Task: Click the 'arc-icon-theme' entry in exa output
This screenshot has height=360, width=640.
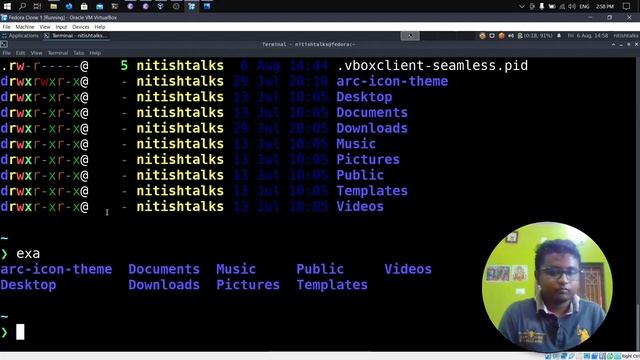Action: [56, 269]
